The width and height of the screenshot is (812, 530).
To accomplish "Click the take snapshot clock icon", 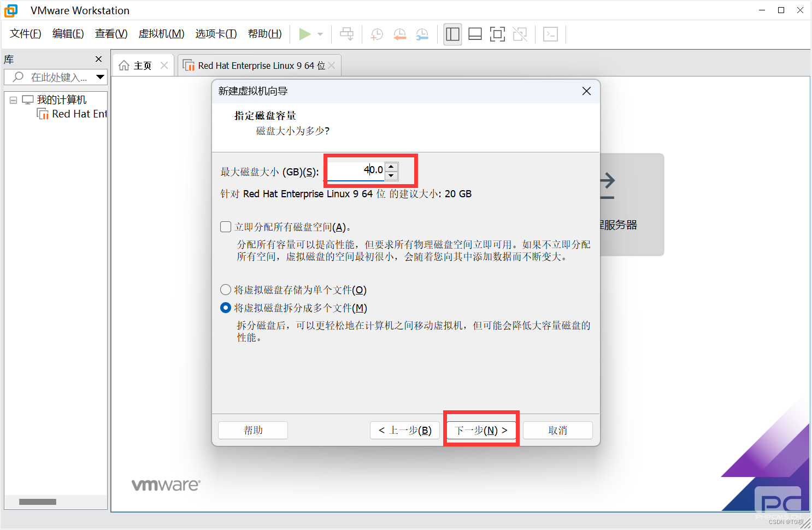I will (x=376, y=34).
